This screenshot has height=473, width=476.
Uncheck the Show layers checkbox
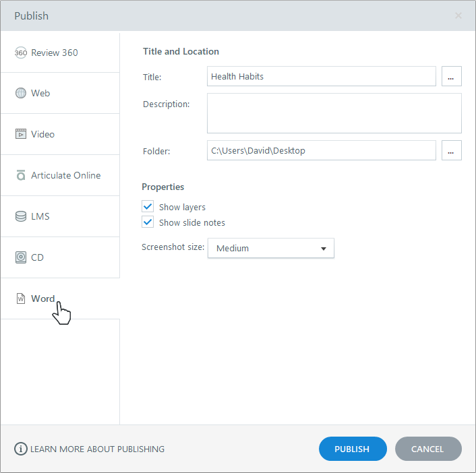click(x=148, y=207)
